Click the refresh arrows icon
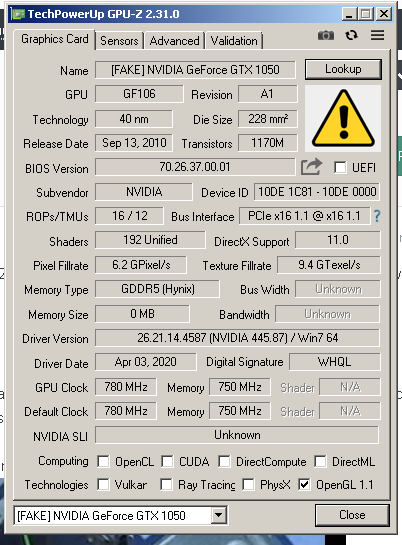Viewport: 402px width, 545px height. (x=351, y=35)
